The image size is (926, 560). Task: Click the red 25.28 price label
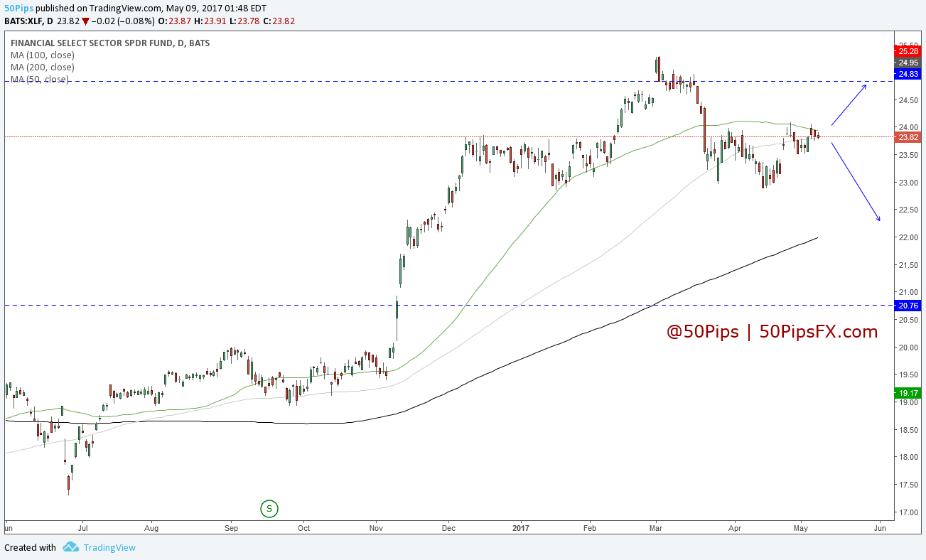[x=908, y=51]
